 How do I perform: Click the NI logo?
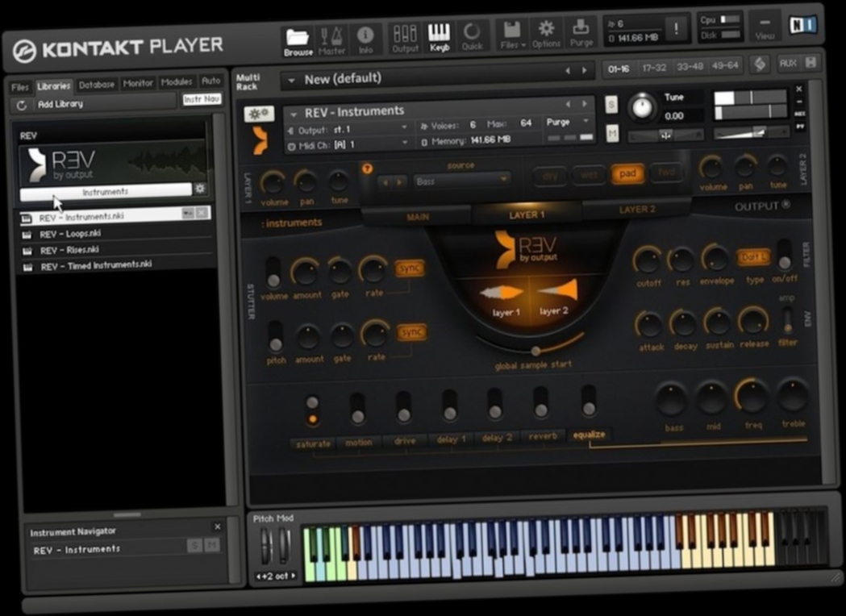point(802,25)
